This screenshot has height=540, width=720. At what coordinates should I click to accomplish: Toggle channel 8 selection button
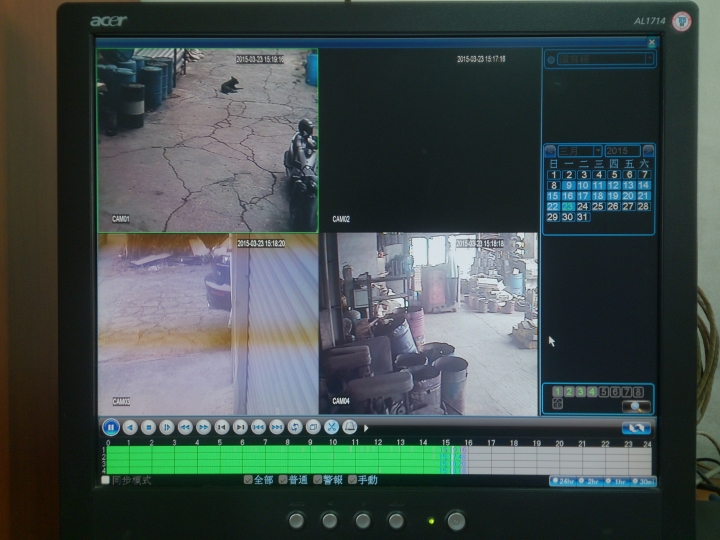coord(638,392)
